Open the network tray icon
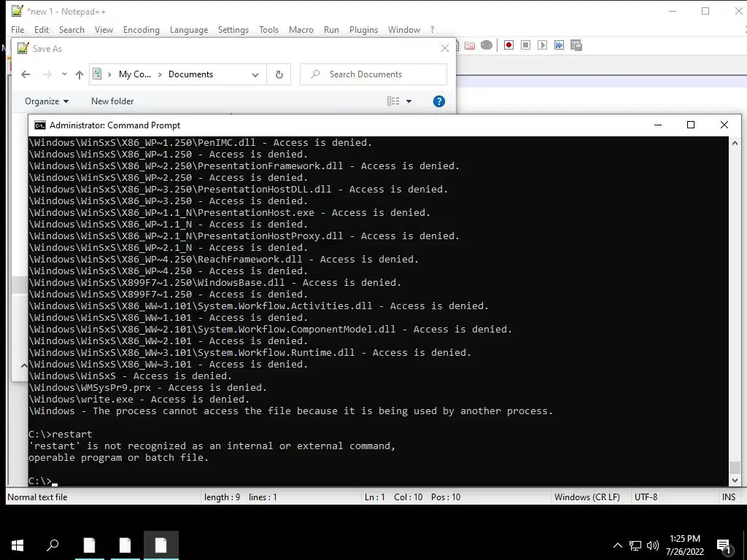Image resolution: width=747 pixels, height=560 pixels. 635,545
